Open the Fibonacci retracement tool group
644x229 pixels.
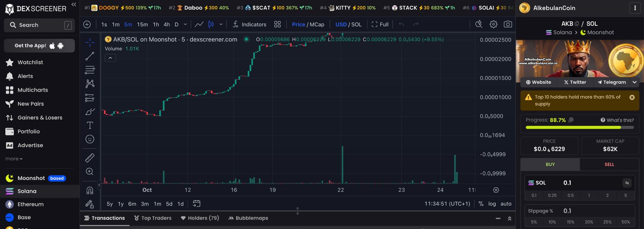(x=90, y=70)
